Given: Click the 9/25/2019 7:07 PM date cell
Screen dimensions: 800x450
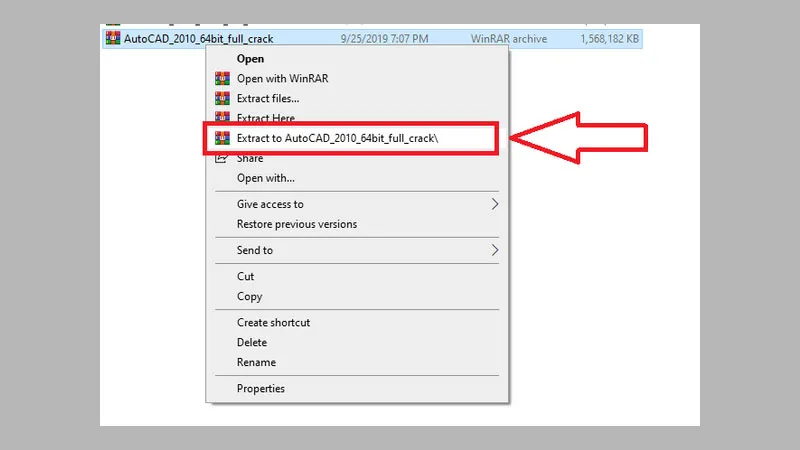Looking at the screenshot, I should (x=384, y=39).
